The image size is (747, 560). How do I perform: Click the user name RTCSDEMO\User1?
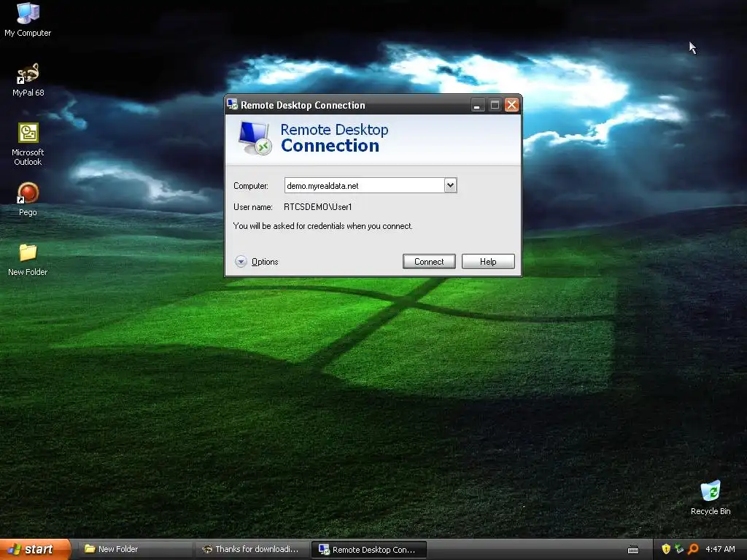[318, 206]
